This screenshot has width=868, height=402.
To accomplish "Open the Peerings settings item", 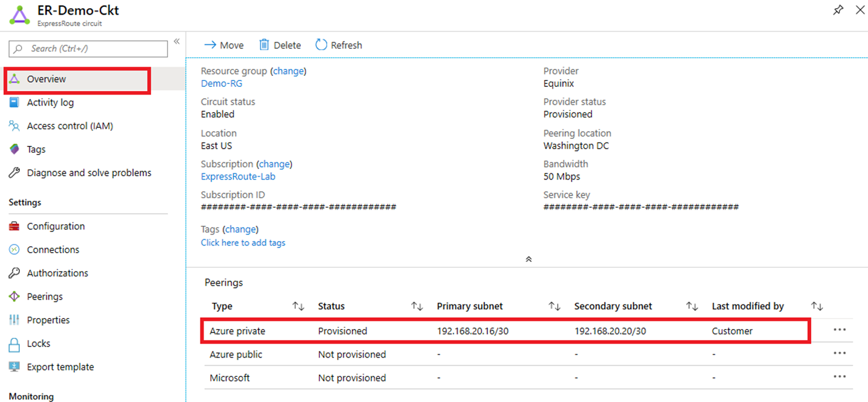I will [x=45, y=296].
